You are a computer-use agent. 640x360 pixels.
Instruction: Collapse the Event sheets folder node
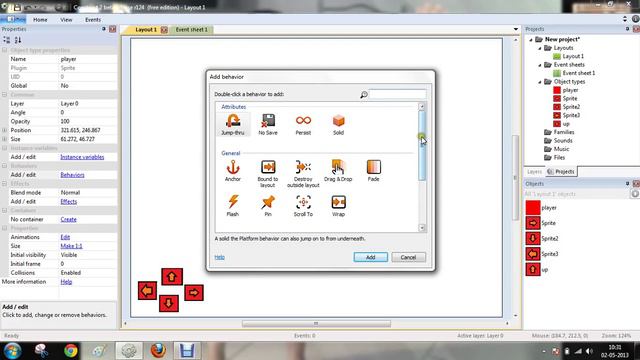click(x=540, y=65)
